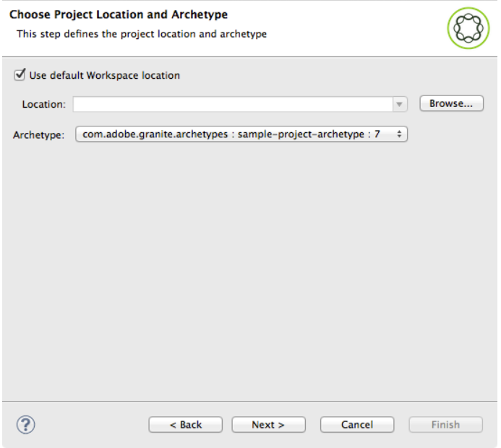The height and width of the screenshot is (448, 501).
Task: Go to previous step with Back
Action: 186,425
